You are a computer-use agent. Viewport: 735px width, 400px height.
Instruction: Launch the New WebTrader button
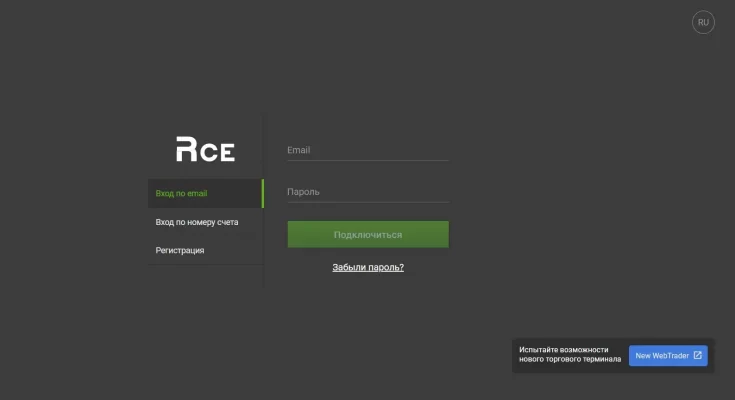click(x=668, y=355)
